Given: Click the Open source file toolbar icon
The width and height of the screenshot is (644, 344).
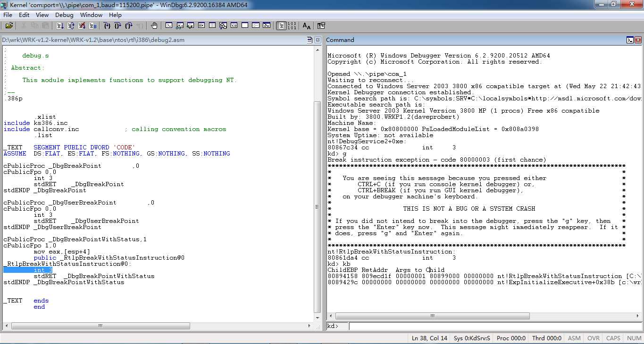Looking at the screenshot, I should 9,25.
